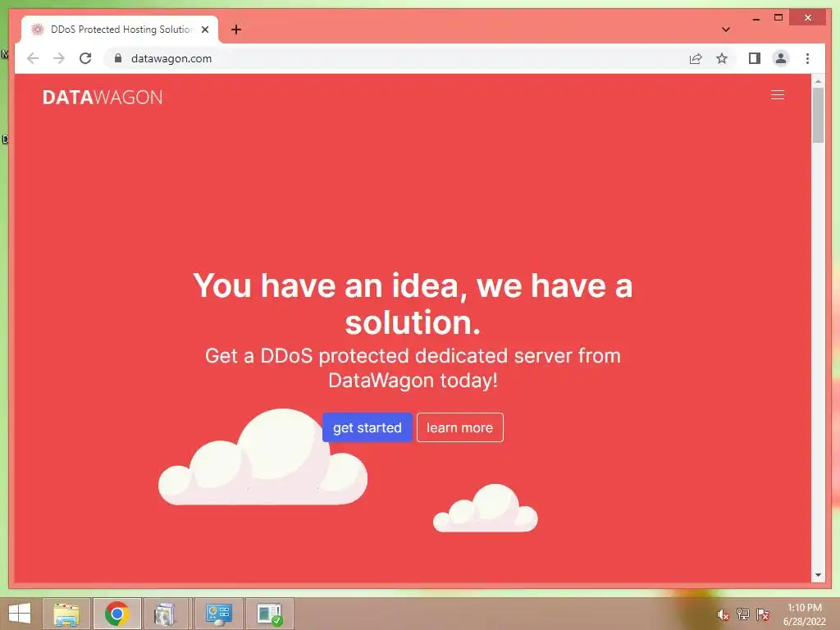Minimize the Chrome window
The image size is (840, 630).
click(756, 18)
